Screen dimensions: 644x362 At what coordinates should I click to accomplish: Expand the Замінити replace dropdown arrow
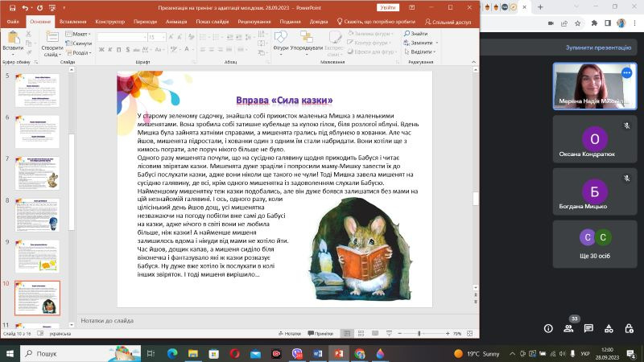(436, 43)
